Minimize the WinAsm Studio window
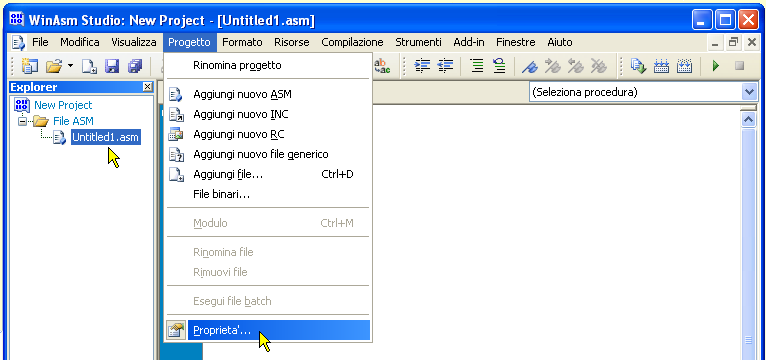The height and width of the screenshot is (360, 766). pos(702,20)
